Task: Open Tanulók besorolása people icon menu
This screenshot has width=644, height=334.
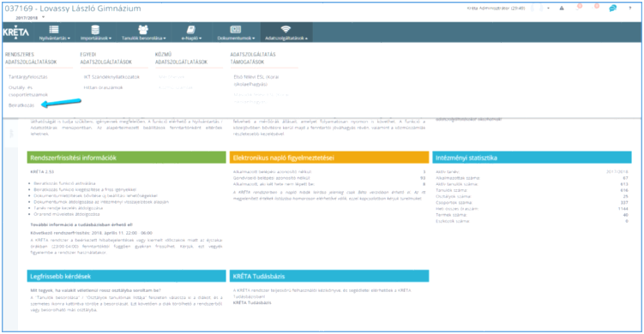Action: 143,29
